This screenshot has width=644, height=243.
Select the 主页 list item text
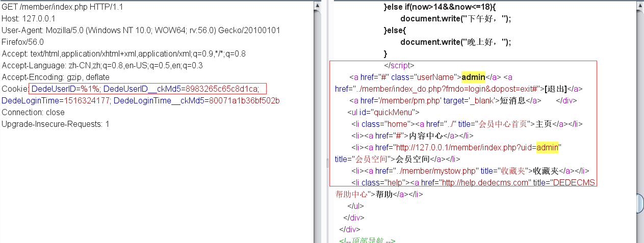tap(544, 124)
